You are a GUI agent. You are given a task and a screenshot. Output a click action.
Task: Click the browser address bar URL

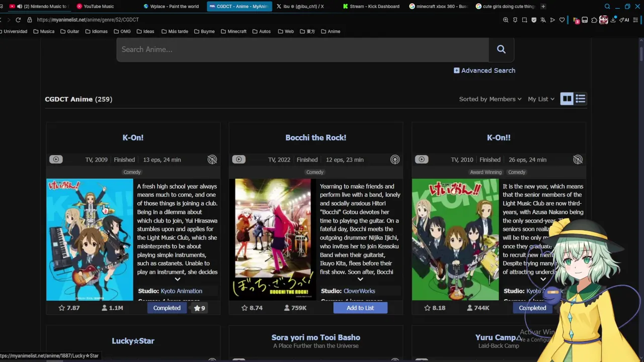(x=88, y=20)
